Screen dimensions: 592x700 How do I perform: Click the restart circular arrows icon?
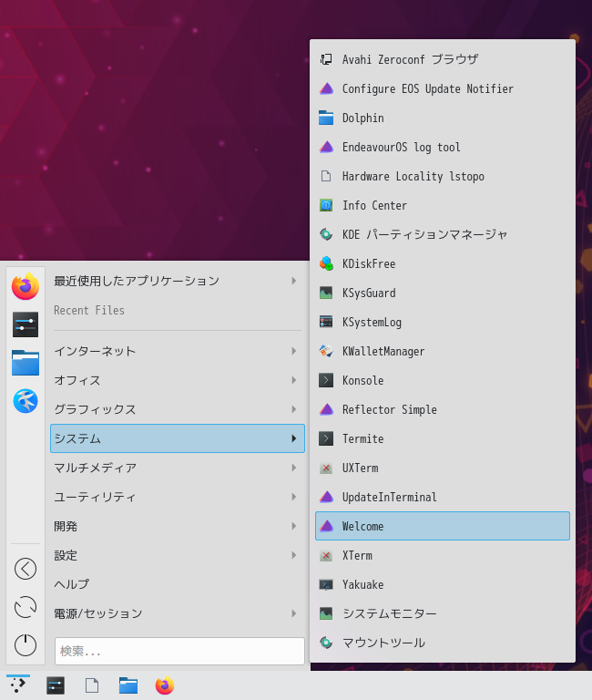coord(26,607)
